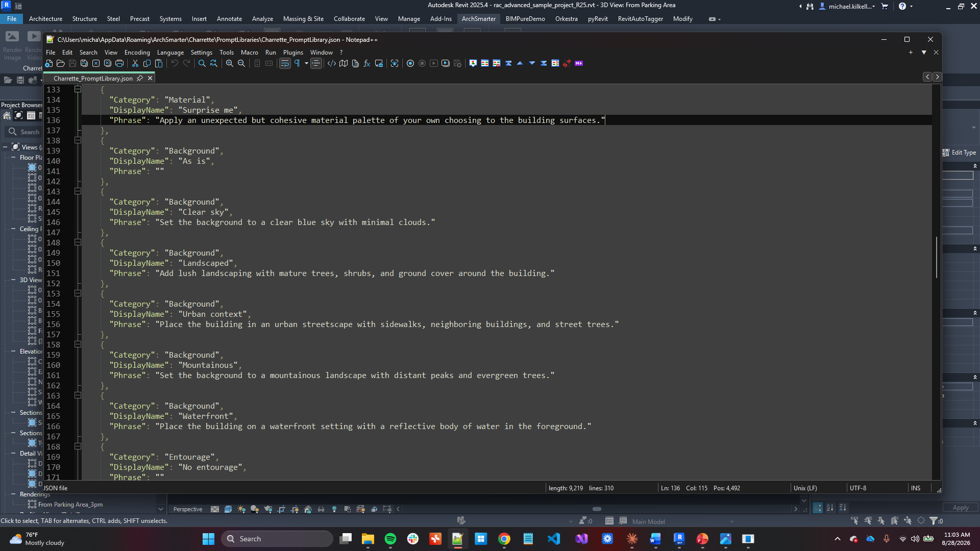This screenshot has height=551, width=980.
Task: Zoom out using the minus magnifier icon
Action: click(x=241, y=63)
